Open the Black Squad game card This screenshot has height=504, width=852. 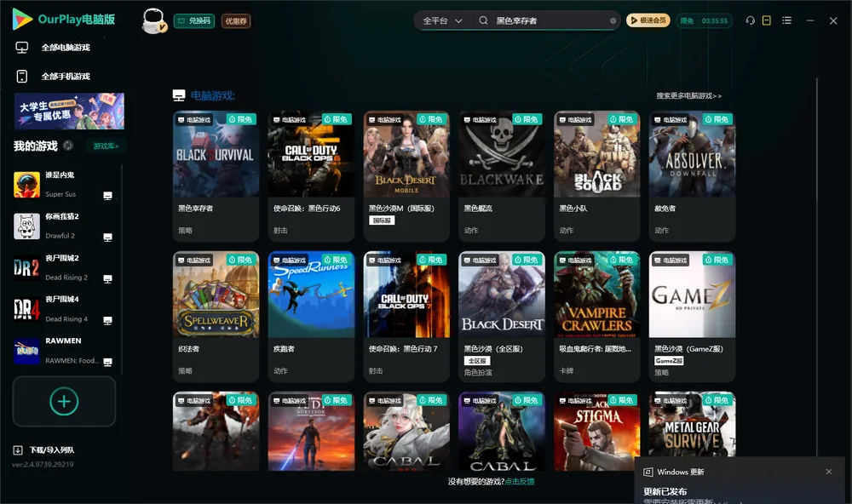pyautogui.click(x=596, y=176)
